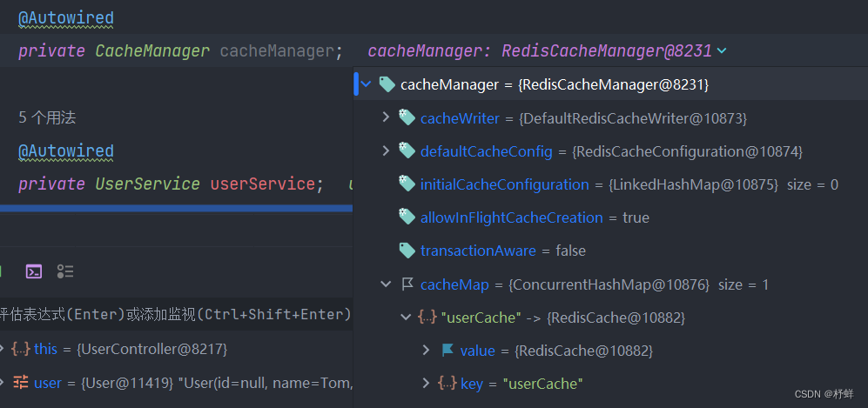Open the debugger console icon
868x408 pixels.
[x=34, y=271]
